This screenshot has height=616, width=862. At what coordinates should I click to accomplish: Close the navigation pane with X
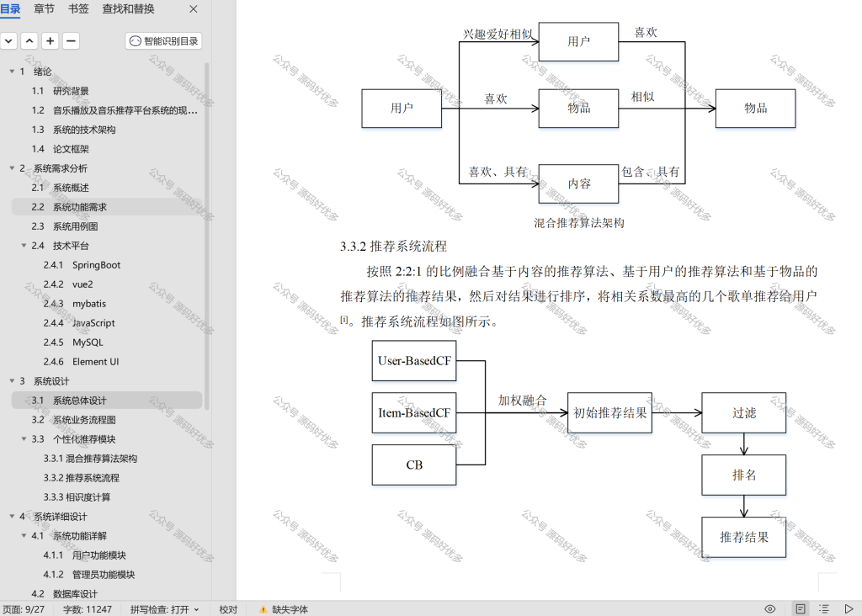click(194, 9)
